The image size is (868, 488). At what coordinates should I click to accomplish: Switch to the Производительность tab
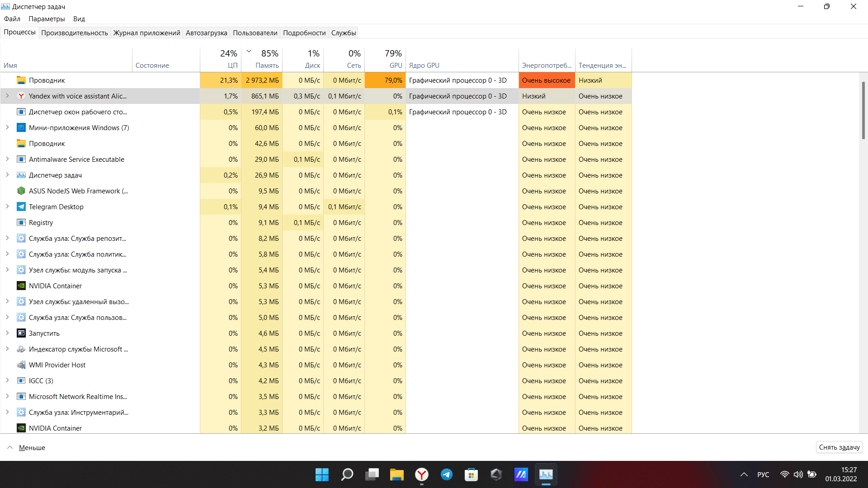75,33
